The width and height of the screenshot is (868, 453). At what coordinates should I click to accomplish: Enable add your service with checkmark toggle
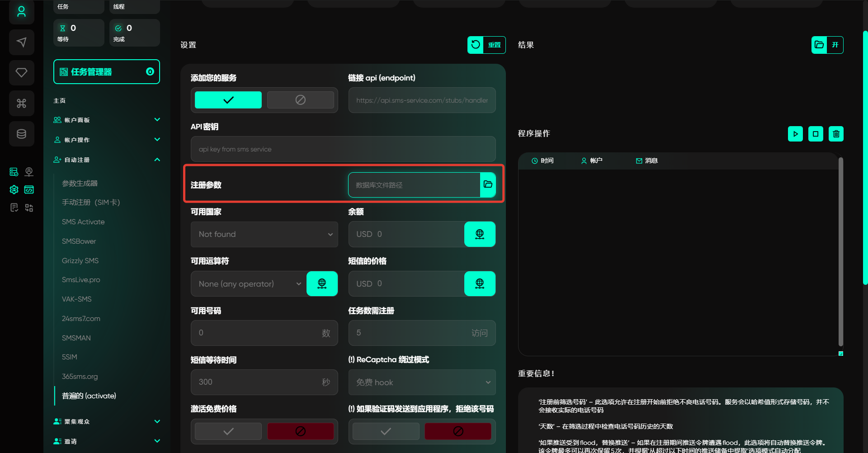click(228, 100)
